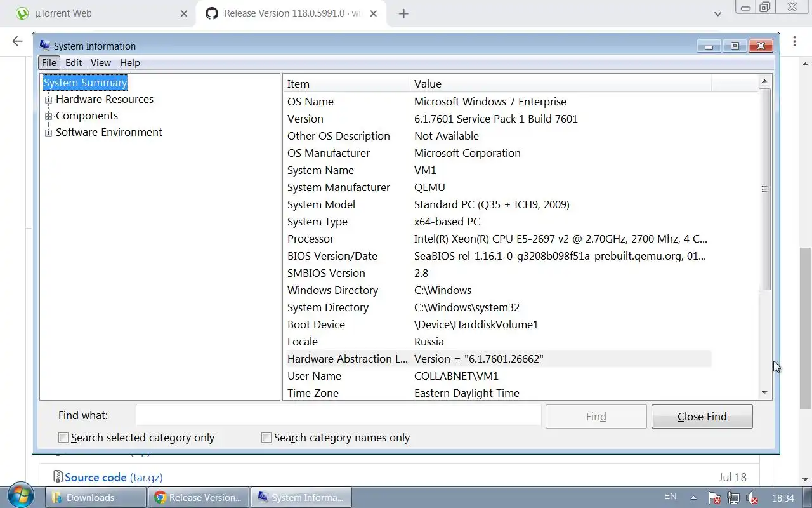Image resolution: width=812 pixels, height=508 pixels.
Task: Click the Locale value Russia
Action: click(429, 342)
